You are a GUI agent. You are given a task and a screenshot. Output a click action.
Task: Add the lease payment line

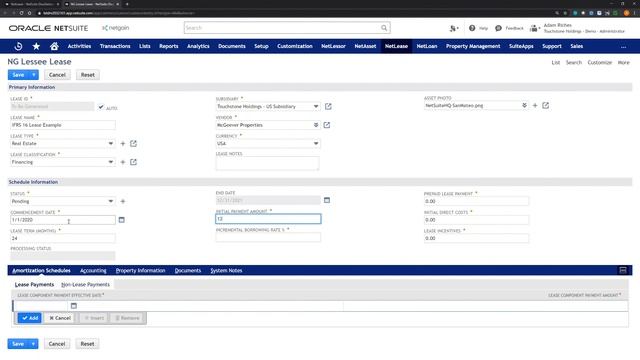point(30,318)
